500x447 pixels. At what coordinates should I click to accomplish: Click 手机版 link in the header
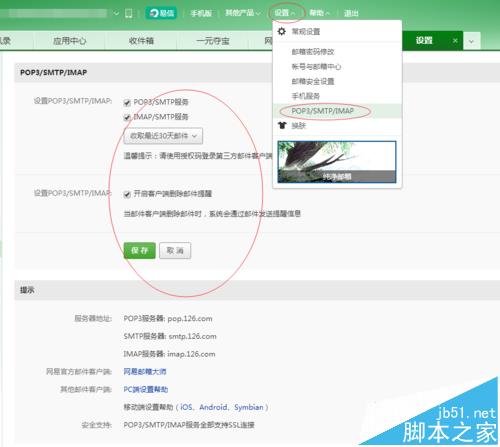coord(201,13)
